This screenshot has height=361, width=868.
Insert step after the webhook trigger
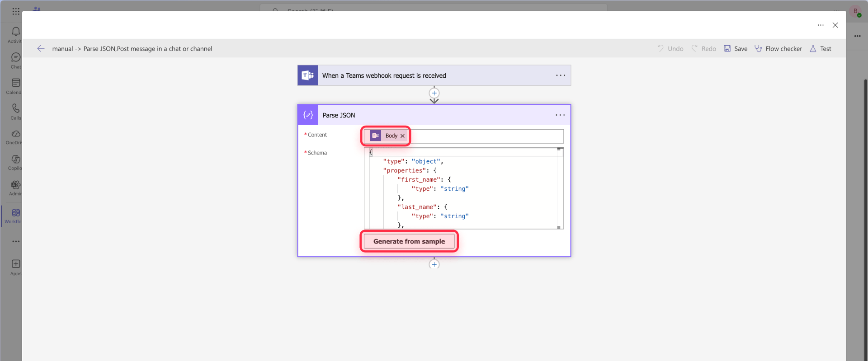434,93
